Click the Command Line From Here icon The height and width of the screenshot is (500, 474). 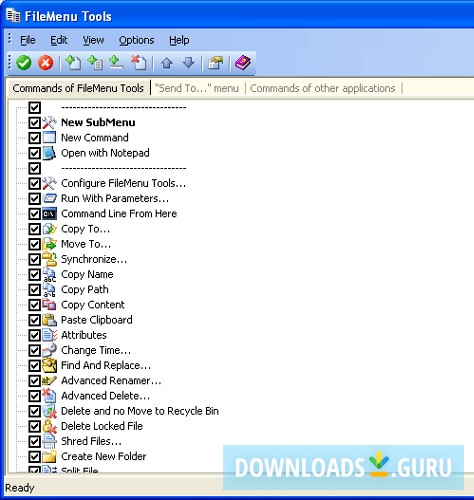click(49, 214)
